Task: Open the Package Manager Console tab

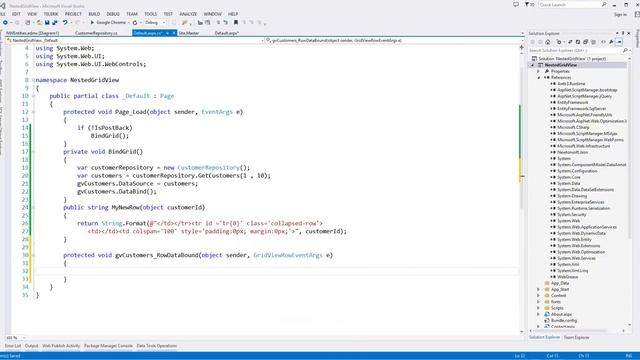Action: click(x=108, y=346)
